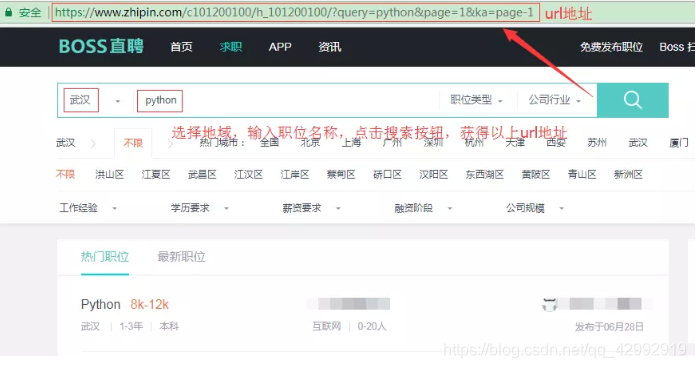Image resolution: width=696 pixels, height=368 pixels.
Task: Click the browser URL address bar
Action: click(296, 12)
